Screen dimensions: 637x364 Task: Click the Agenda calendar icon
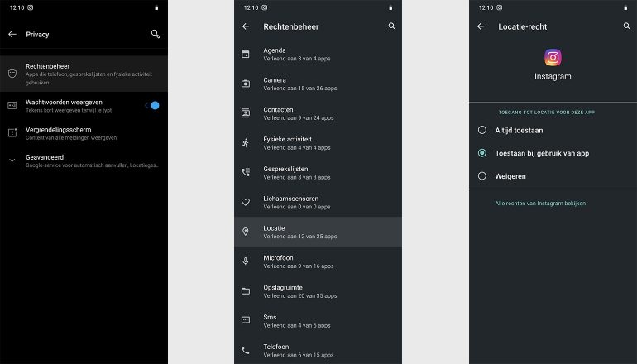coord(246,54)
